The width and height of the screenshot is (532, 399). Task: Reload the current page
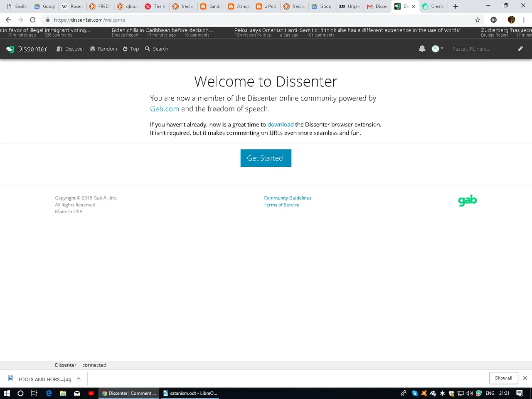click(x=32, y=20)
